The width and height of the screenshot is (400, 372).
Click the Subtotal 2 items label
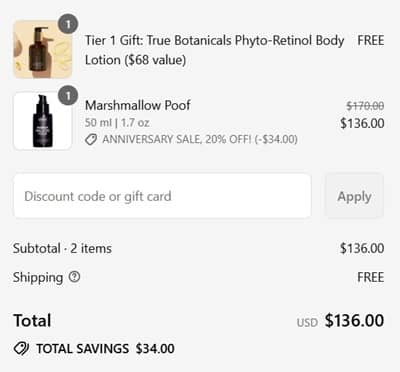tap(62, 248)
